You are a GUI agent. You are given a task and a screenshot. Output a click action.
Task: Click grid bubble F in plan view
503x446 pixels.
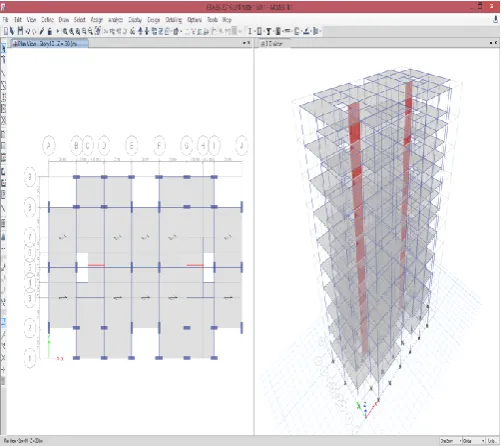[x=159, y=146]
